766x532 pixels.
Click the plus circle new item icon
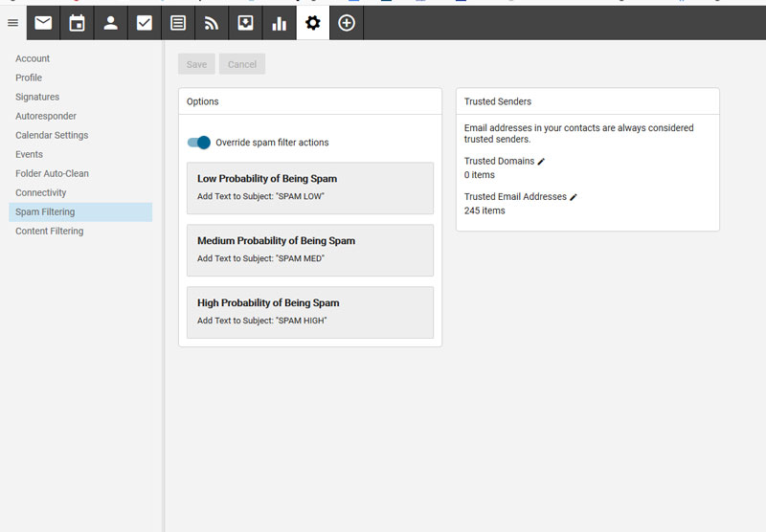[347, 23]
